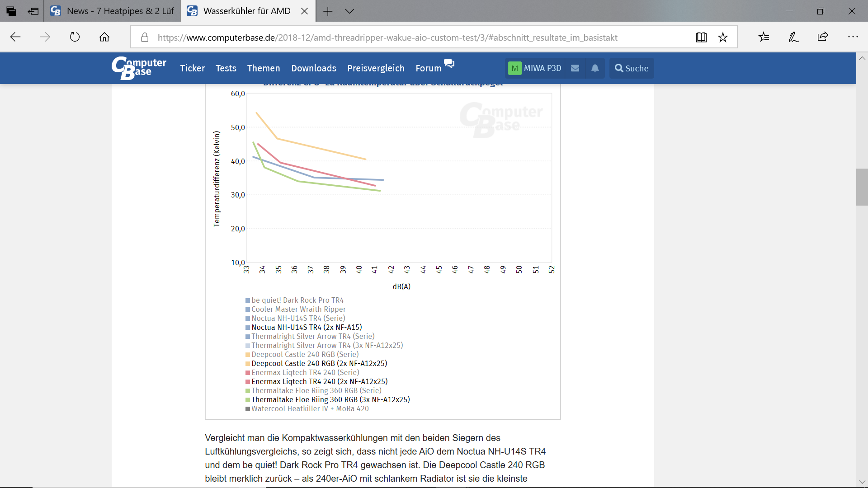Open the notifications bell icon
This screenshot has width=868, height=488.
point(595,68)
